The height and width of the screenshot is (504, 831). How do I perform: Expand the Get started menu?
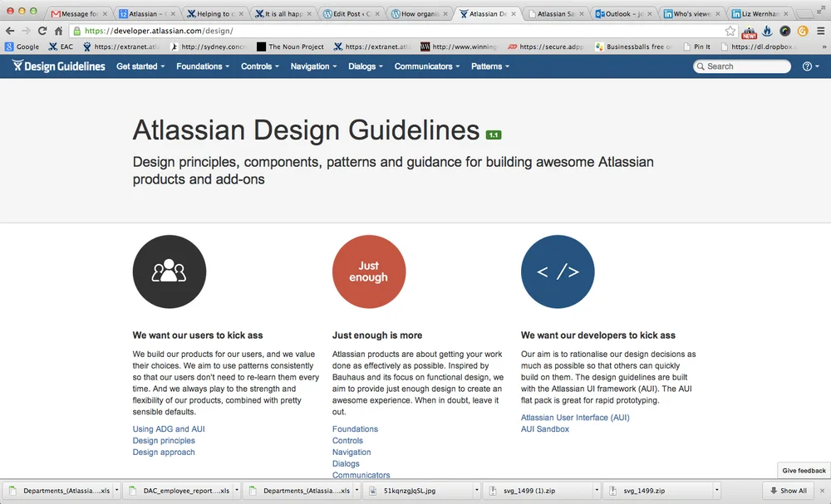pos(140,66)
